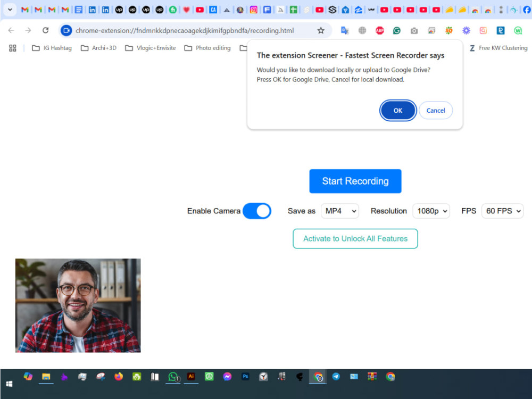Open File Explorer from the taskbar

point(46,377)
